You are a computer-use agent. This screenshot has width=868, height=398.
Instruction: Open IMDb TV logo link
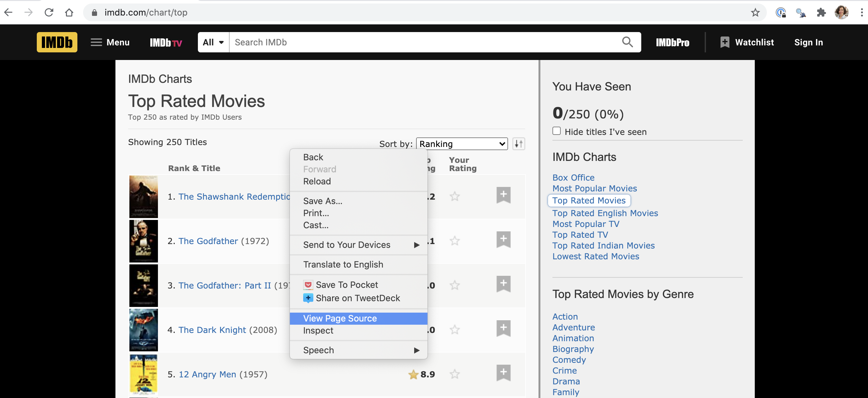coord(166,43)
